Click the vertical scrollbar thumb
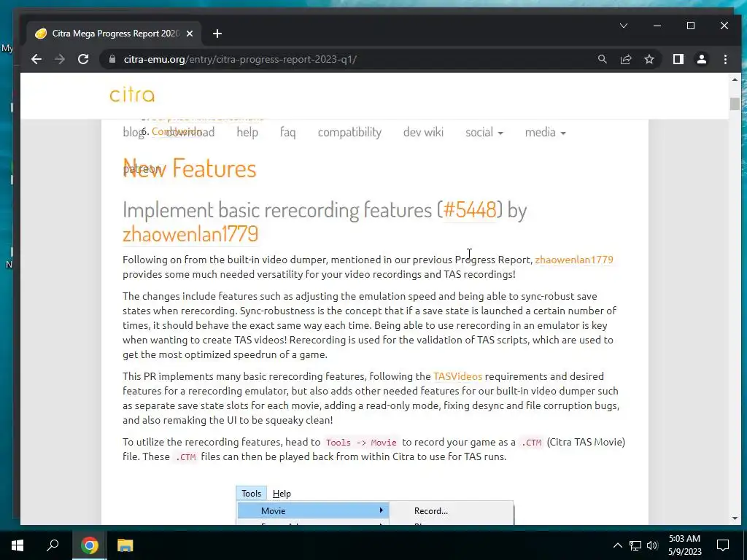Viewport: 747px width, 560px height. point(735,104)
